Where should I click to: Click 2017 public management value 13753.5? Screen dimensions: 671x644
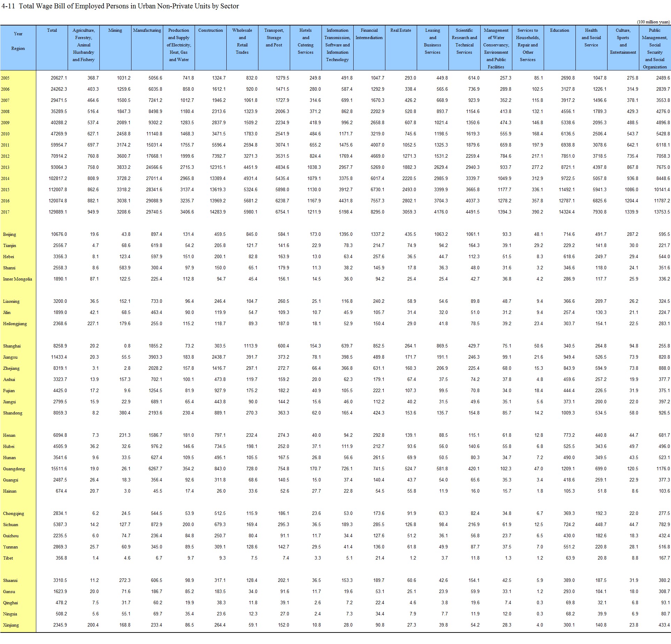[x=662, y=212]
